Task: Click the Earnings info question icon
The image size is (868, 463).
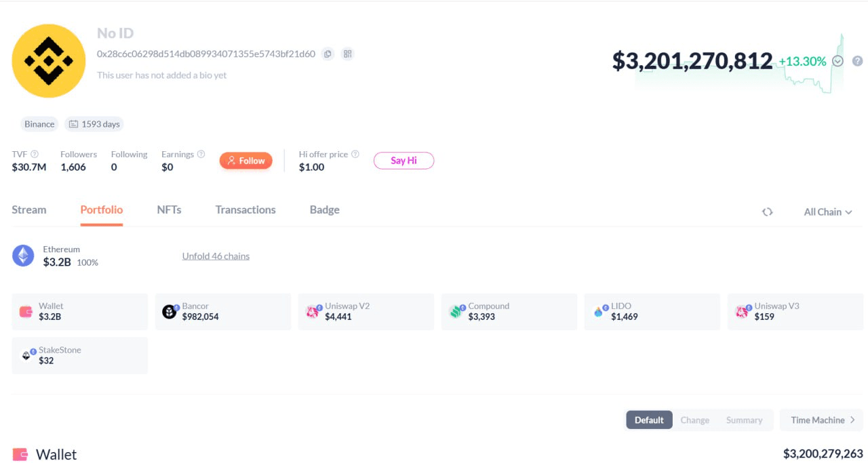Action: pyautogui.click(x=201, y=155)
